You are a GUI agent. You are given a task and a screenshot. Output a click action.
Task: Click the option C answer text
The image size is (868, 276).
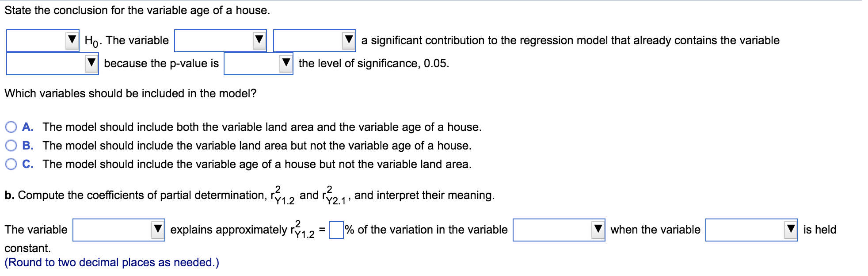click(x=256, y=165)
